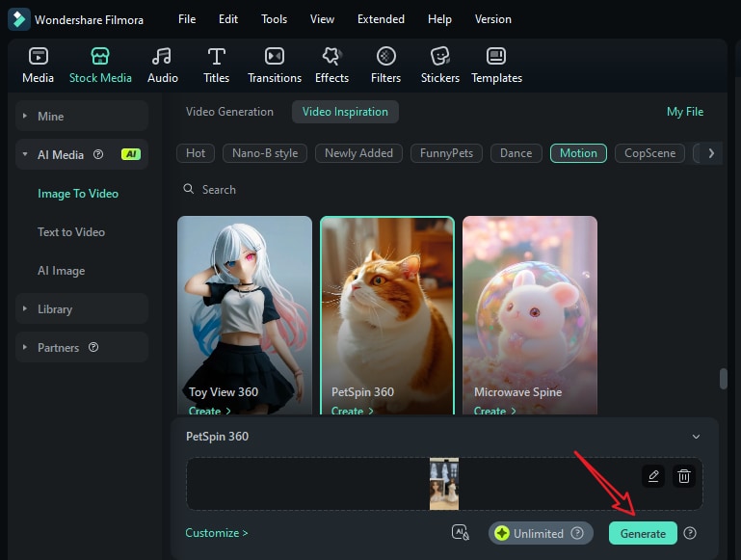The width and height of the screenshot is (741, 560).
Task: Open the Help menu
Action: (x=439, y=19)
